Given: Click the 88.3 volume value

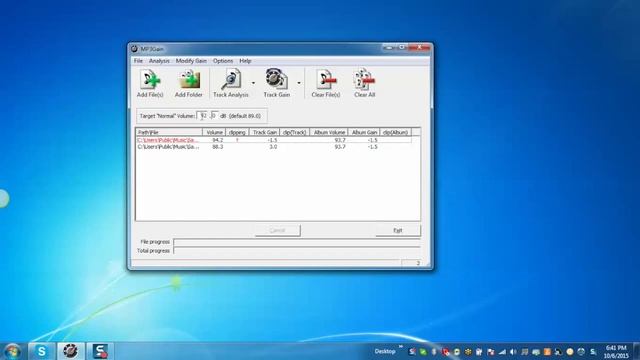Looking at the screenshot, I should pos(218,147).
